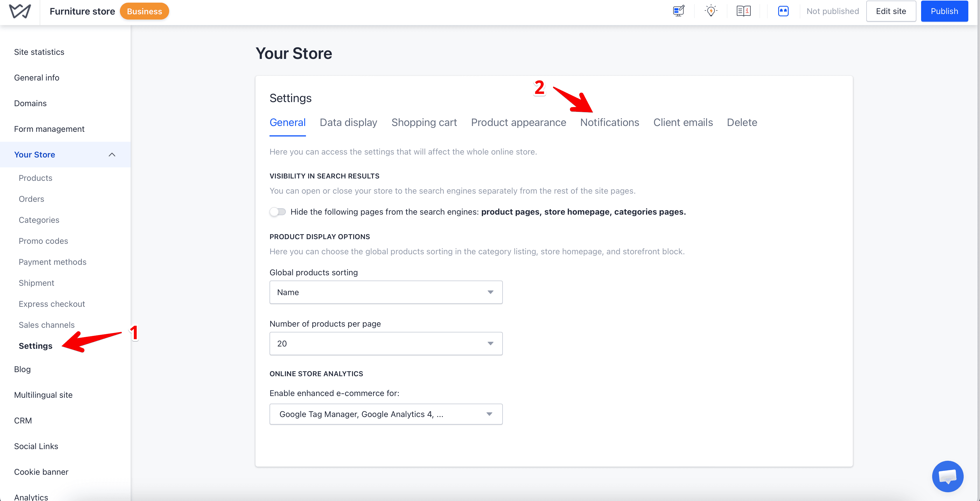980x501 pixels.
Task: Open the Orders store submenu item
Action: point(31,199)
